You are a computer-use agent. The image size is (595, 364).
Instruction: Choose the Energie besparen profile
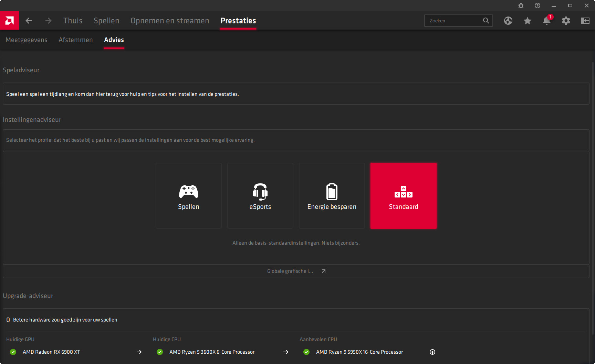click(x=332, y=195)
